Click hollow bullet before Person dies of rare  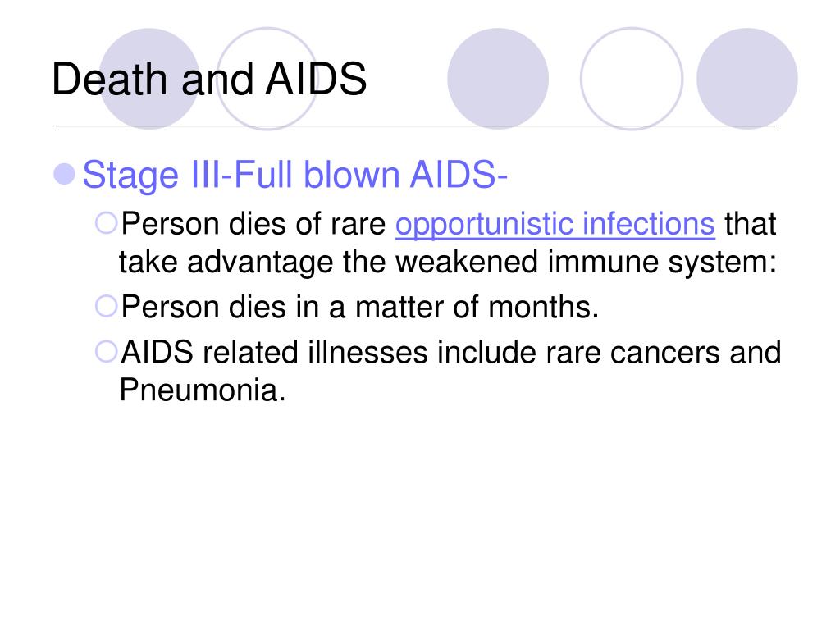(106, 223)
